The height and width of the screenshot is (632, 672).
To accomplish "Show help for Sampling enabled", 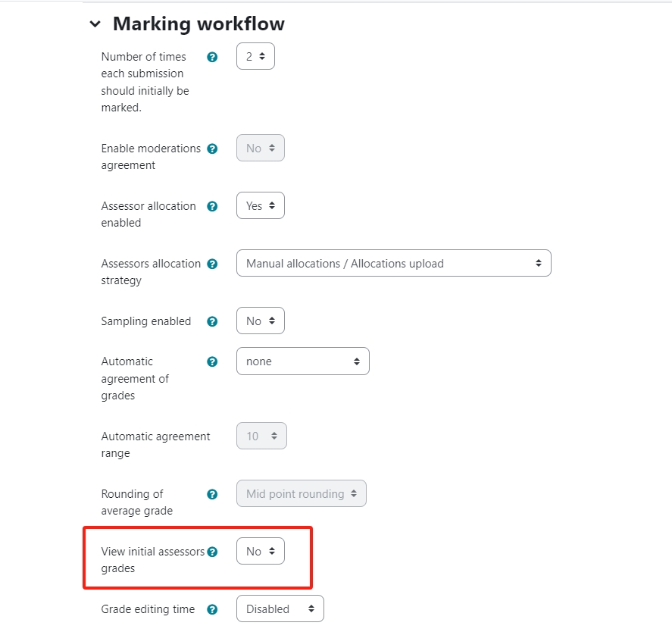I will 211,321.
